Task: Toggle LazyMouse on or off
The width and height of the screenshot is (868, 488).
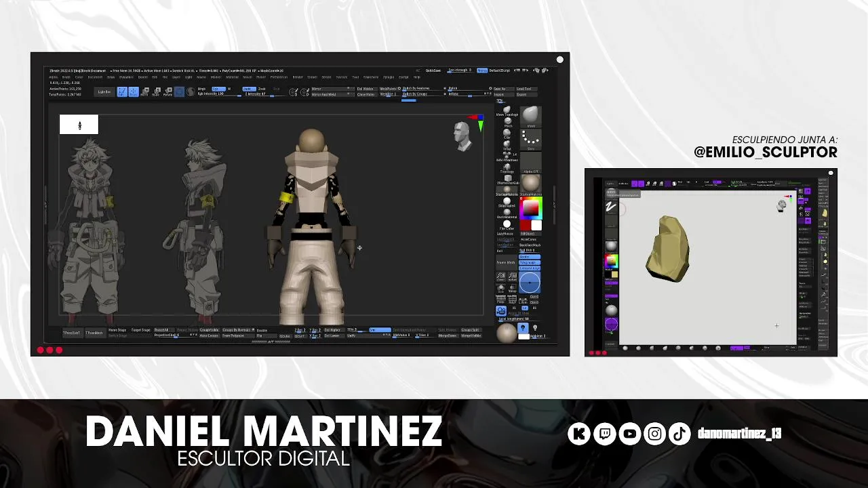Action: click(505, 234)
